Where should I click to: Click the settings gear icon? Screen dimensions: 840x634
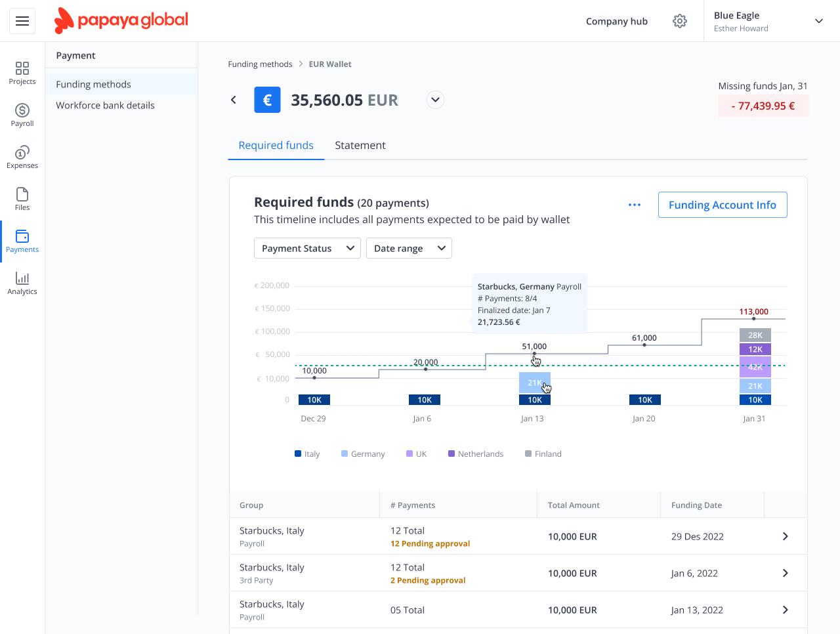(x=680, y=21)
